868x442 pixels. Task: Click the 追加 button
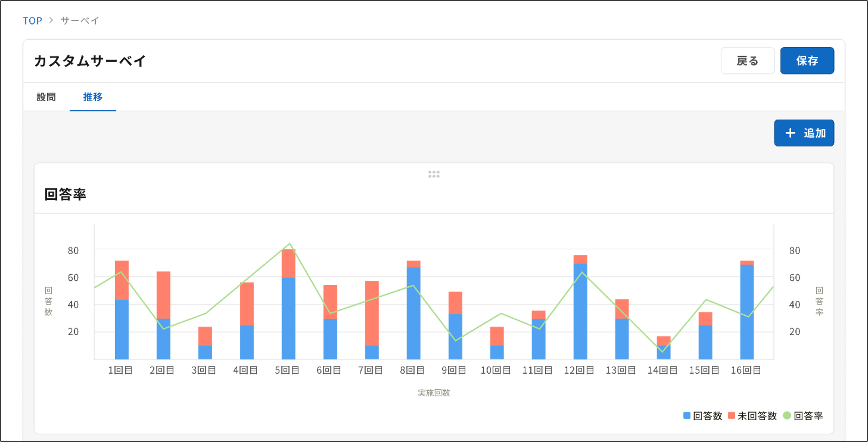coord(804,133)
